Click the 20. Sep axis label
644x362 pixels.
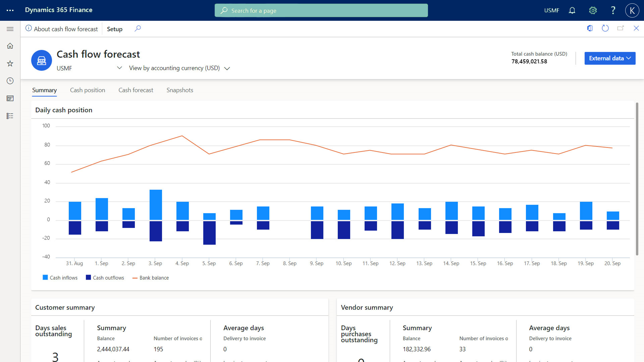tap(612, 263)
